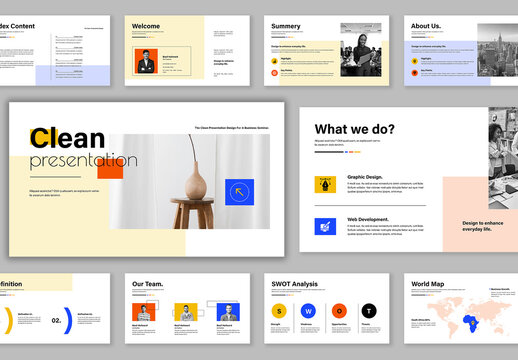Image resolution: width=518 pixels, height=360 pixels.
Task: Click the blue Africa shape on World Map
Action: click(x=471, y=323)
